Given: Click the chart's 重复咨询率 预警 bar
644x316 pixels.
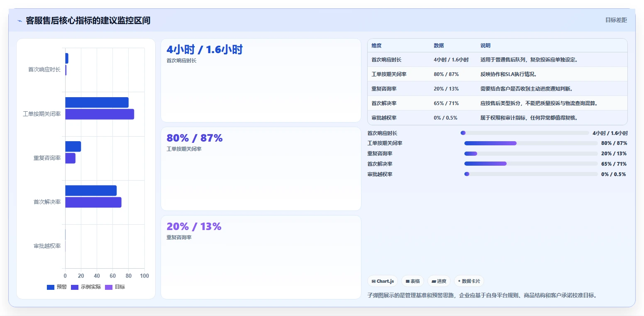Looking at the screenshot, I should coord(73,147).
